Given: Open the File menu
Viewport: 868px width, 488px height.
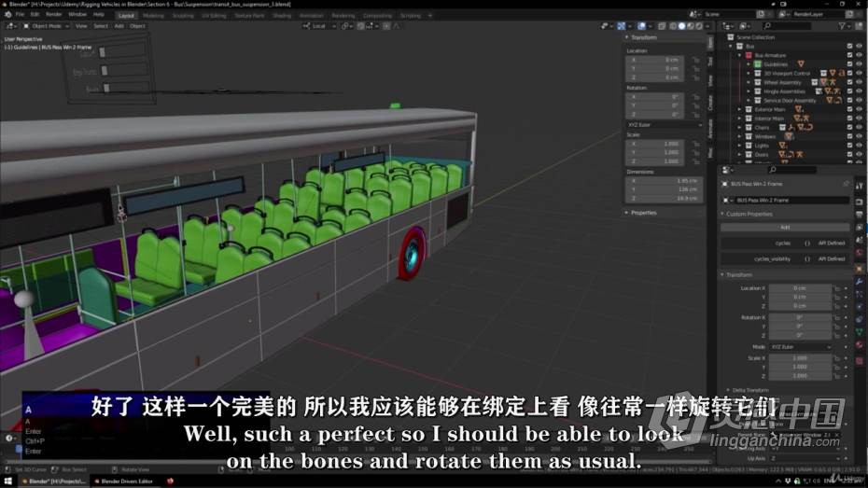Looking at the screenshot, I should coord(20,15).
